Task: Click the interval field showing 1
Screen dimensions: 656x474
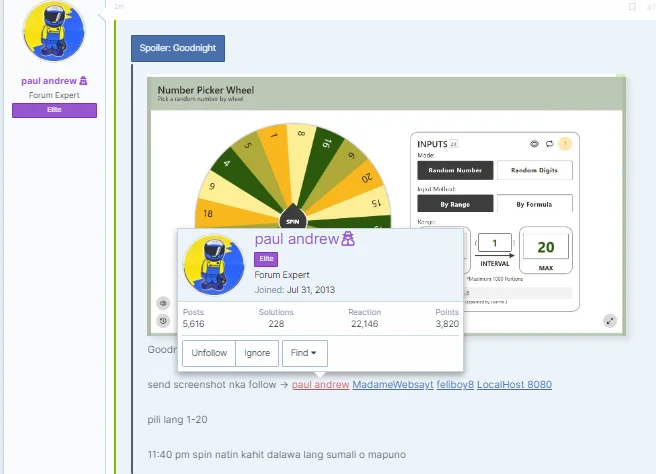Action: click(x=495, y=243)
